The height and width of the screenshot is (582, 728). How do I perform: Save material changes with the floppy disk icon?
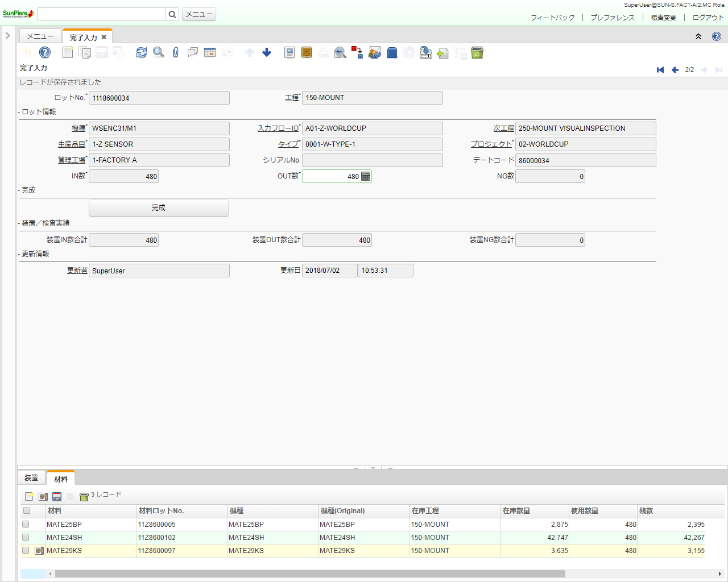[x=57, y=496]
